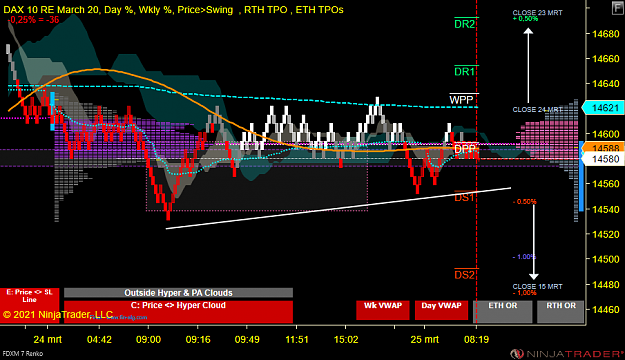
Task: Click the 'CLOSE 23 MRT' label
Action: pyautogui.click(x=537, y=13)
